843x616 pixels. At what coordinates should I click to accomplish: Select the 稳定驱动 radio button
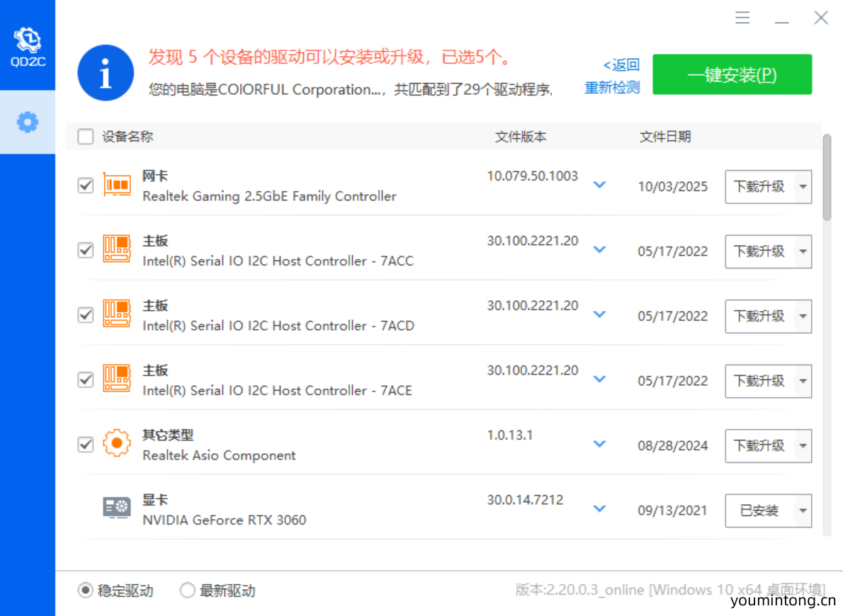point(85,590)
